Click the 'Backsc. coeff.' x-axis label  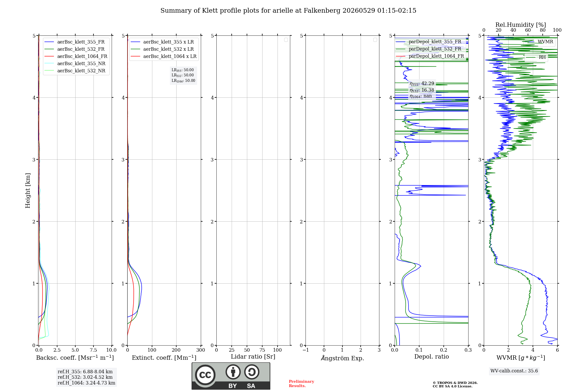(x=75, y=358)
